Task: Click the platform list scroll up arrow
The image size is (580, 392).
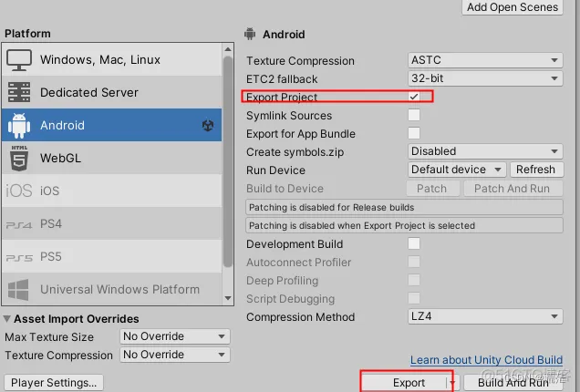Action: pyautogui.click(x=228, y=49)
